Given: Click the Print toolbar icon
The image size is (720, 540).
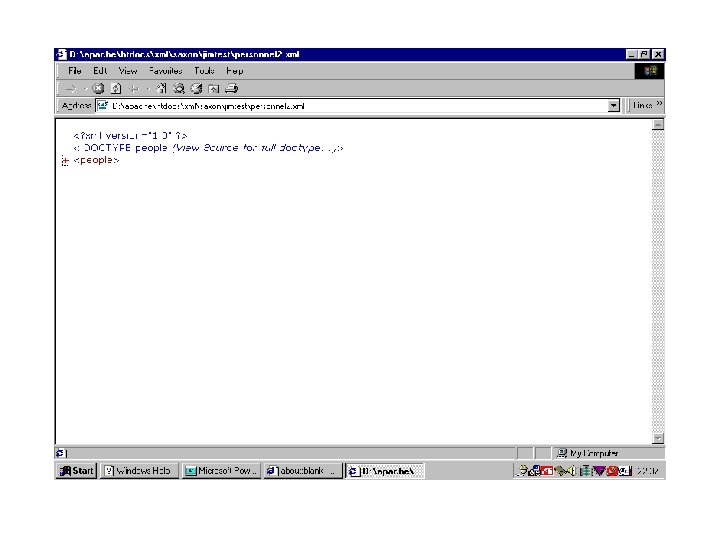Looking at the screenshot, I should click(231, 88).
